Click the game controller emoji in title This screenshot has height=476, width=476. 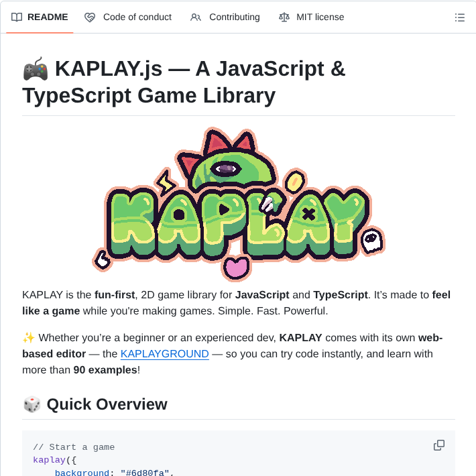coord(36,69)
